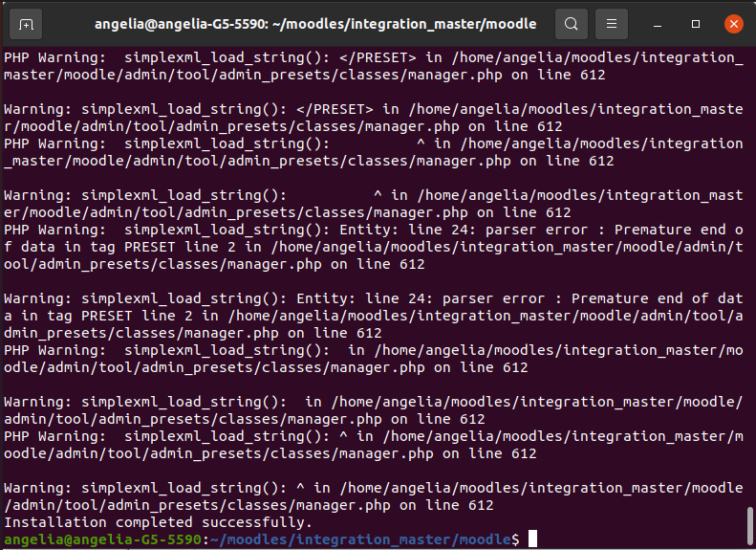This screenshot has width=756, height=550.
Task: Open the terminal search tool
Action: (x=572, y=24)
